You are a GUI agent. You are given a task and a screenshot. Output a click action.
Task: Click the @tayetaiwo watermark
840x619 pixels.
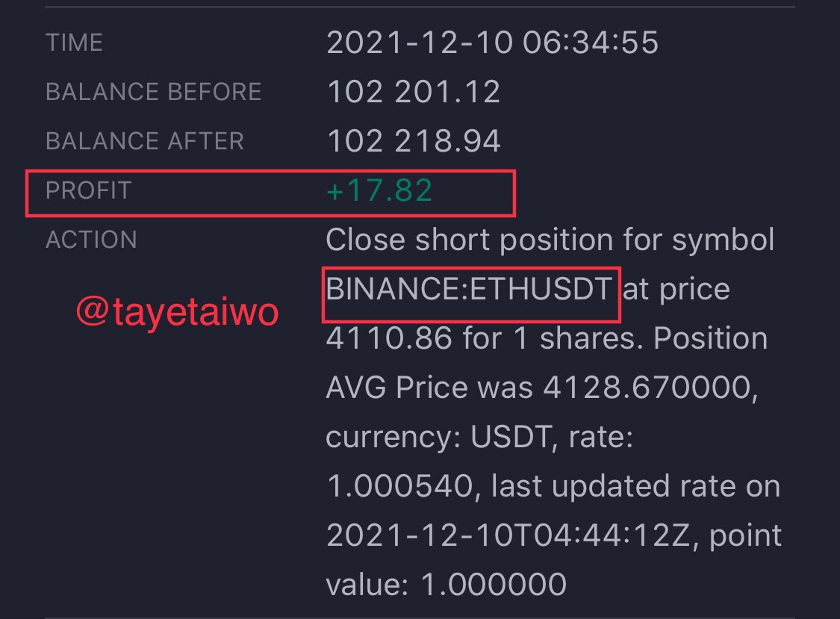tap(177, 312)
